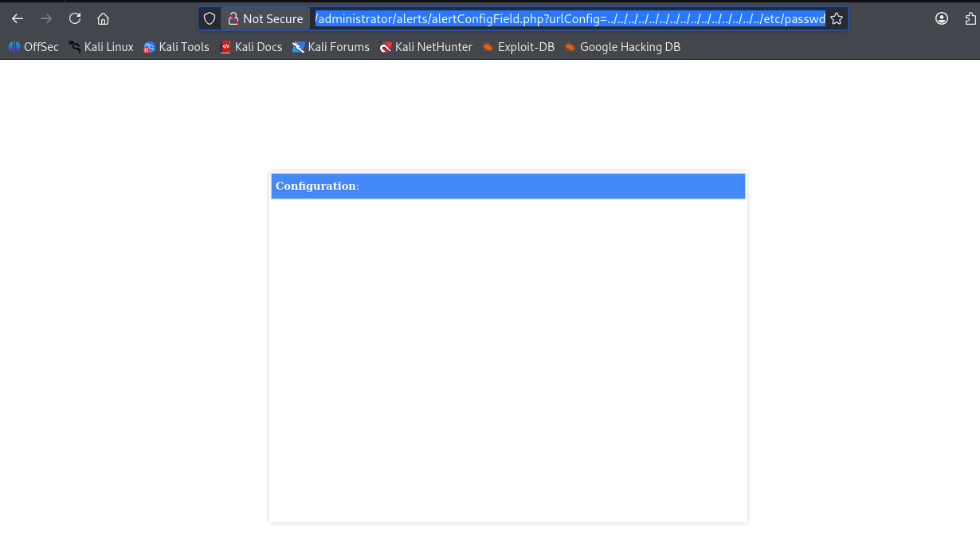Click the forward navigation arrow

pyautogui.click(x=46, y=18)
